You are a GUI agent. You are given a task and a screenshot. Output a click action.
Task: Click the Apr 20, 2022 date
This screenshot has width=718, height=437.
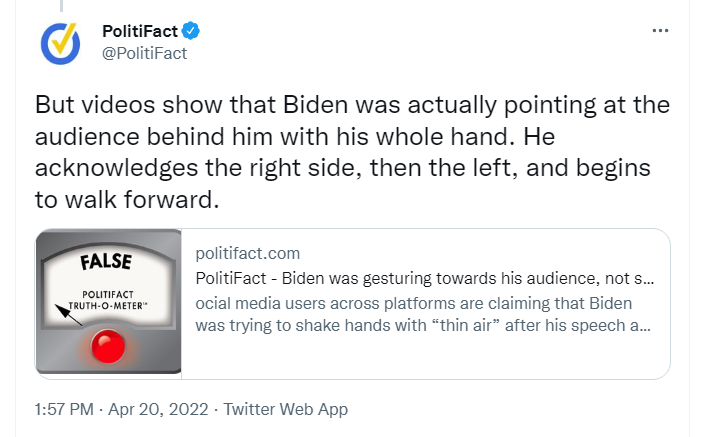click(x=158, y=409)
